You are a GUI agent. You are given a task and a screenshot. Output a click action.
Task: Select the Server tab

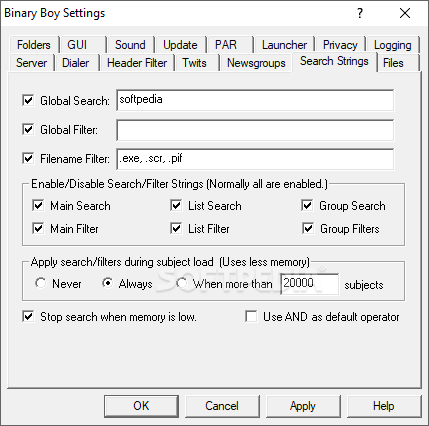click(31, 63)
